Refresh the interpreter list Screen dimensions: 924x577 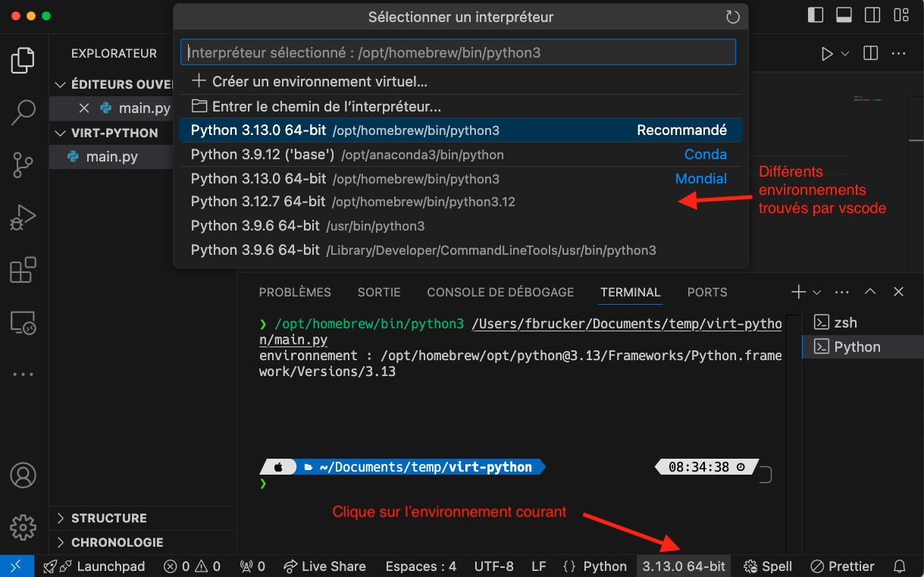click(x=732, y=17)
